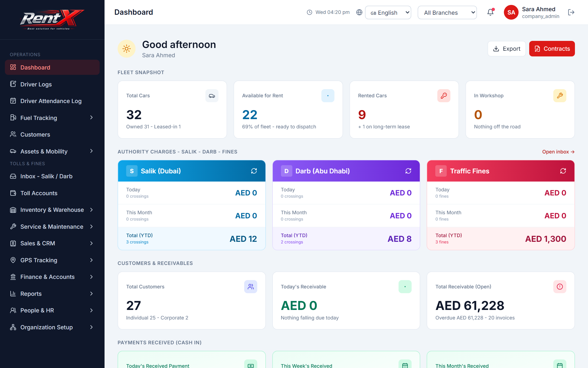Expand the GPS Tracking menu
This screenshot has height=368, width=588.
[x=52, y=260]
